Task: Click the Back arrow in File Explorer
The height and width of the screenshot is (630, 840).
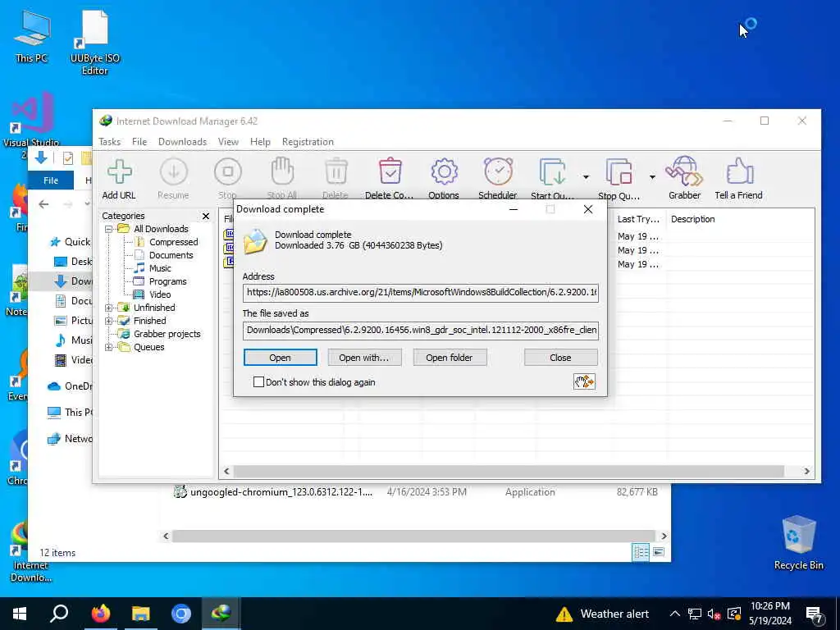Action: point(44,204)
